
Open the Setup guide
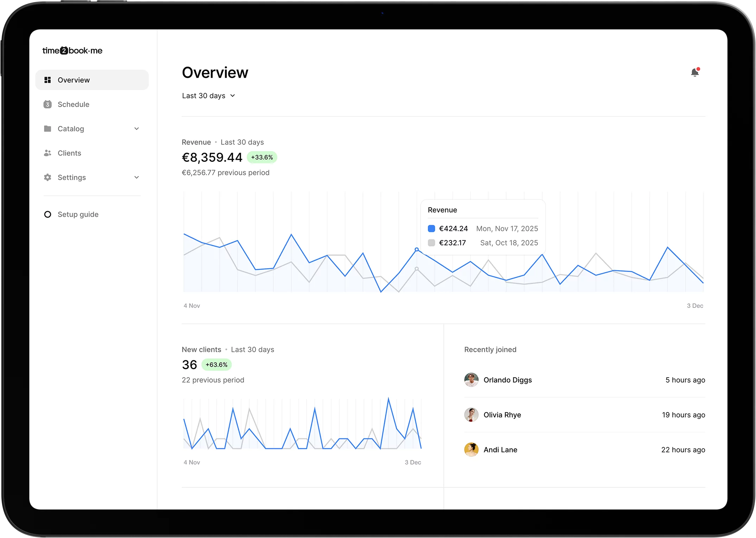pos(78,214)
